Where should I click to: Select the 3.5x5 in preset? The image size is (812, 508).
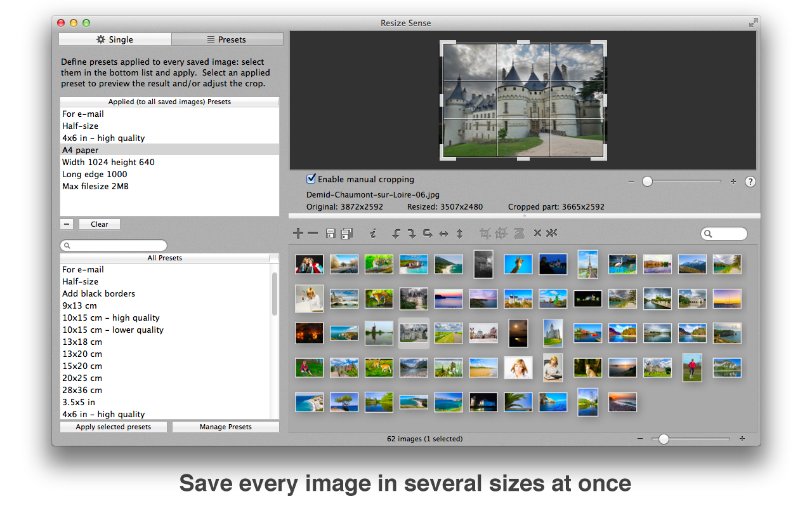tap(165, 402)
